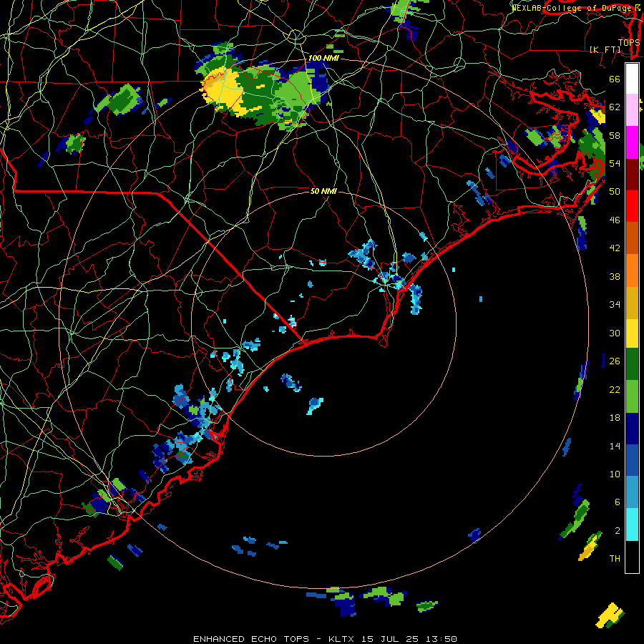The width and height of the screenshot is (644, 644).
Task: Click the legend value "46"
Action: tap(615, 220)
